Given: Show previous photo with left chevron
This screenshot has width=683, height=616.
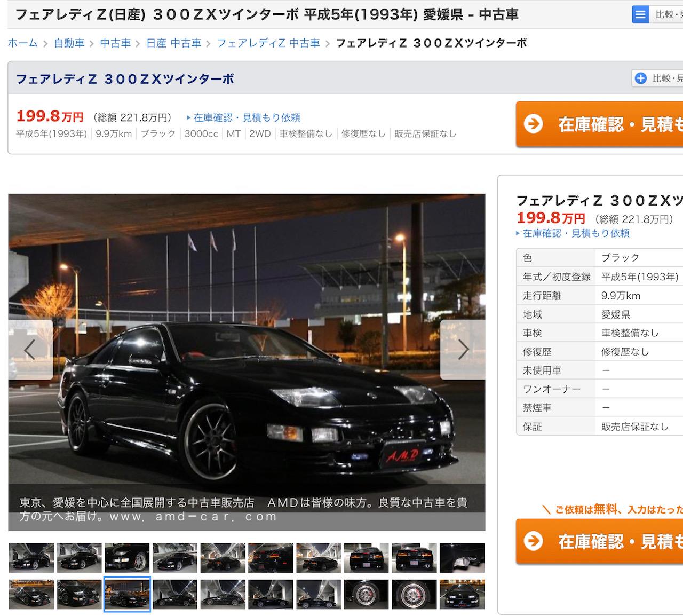Looking at the screenshot, I should click(x=30, y=350).
